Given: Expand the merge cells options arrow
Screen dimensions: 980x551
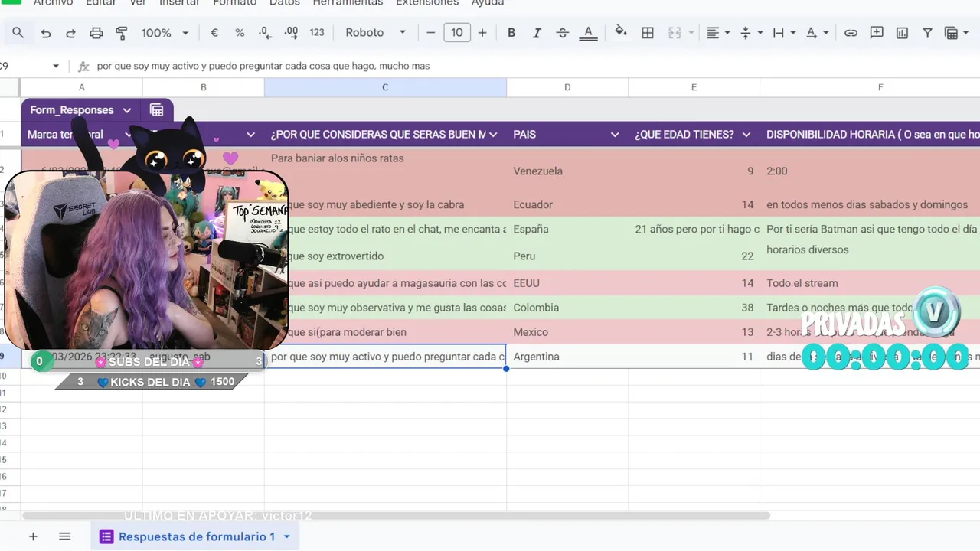Looking at the screenshot, I should [691, 33].
